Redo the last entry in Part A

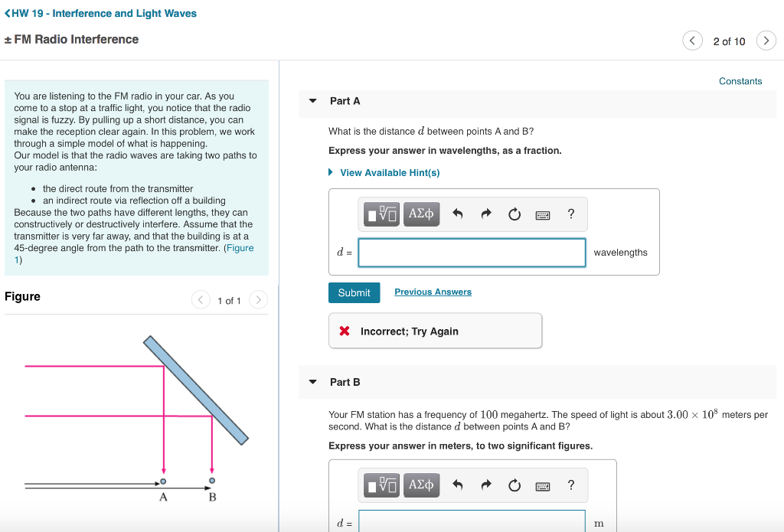(486, 214)
